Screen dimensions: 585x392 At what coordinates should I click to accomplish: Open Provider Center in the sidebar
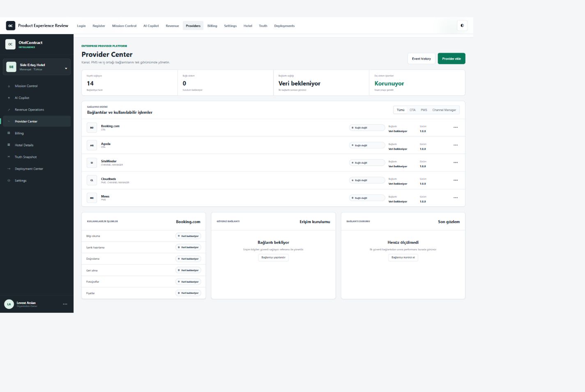pyautogui.click(x=37, y=121)
